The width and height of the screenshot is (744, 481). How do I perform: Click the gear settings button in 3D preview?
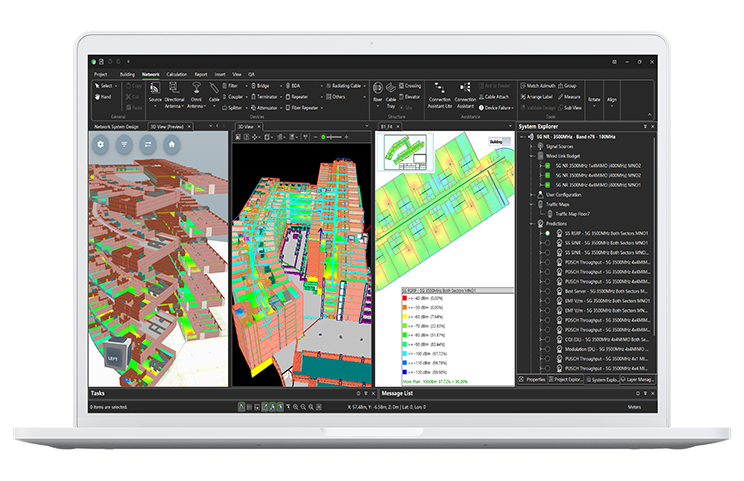(100, 144)
